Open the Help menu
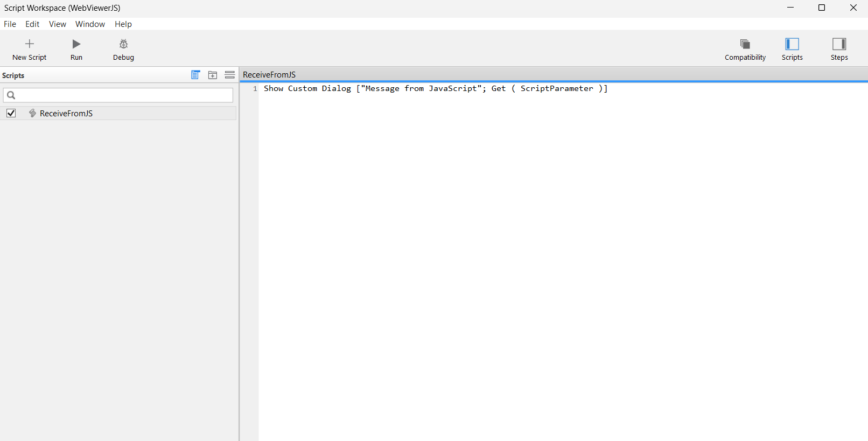This screenshot has width=868, height=441. click(123, 24)
